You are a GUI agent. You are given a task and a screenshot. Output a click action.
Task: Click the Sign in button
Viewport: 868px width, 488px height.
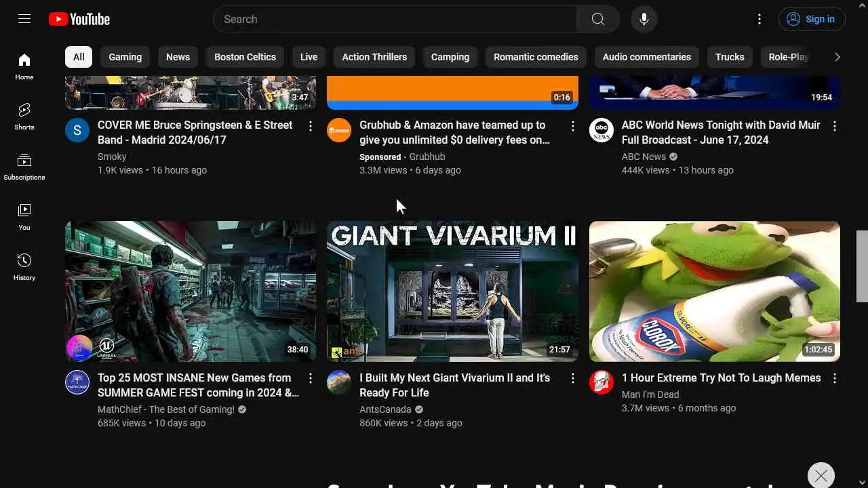point(812,19)
